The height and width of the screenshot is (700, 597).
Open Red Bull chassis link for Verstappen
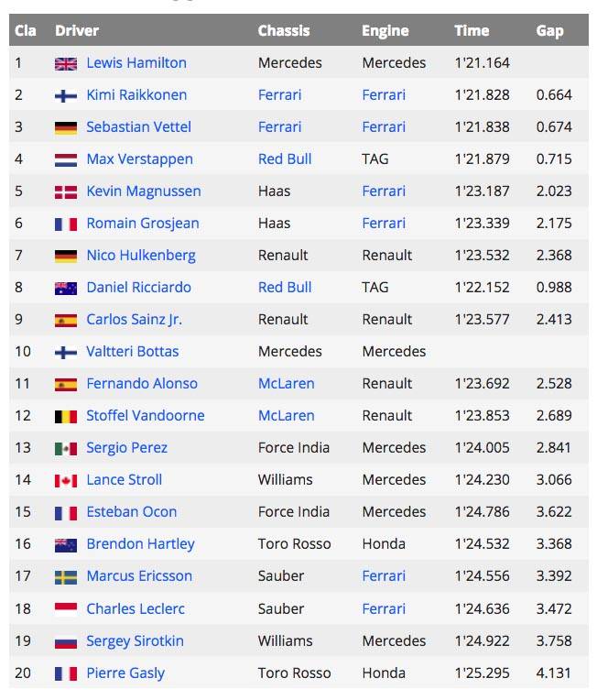[285, 159]
